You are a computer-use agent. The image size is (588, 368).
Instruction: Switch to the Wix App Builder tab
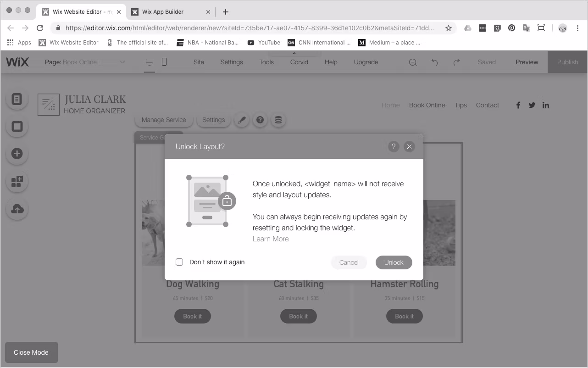click(170, 12)
